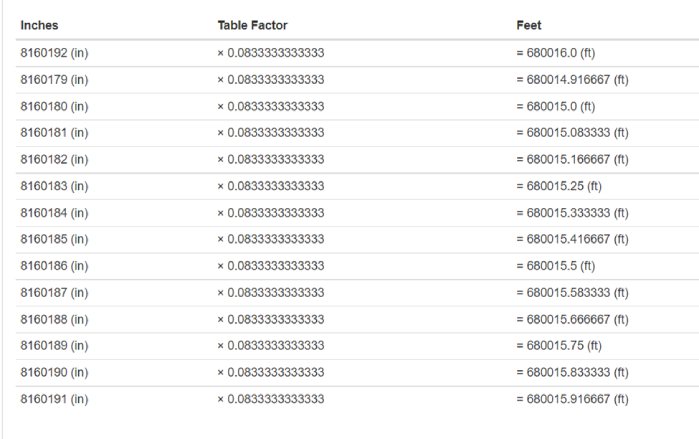Select the 8160190 (in) cell
Screen dimensions: 699x439
tap(54, 372)
